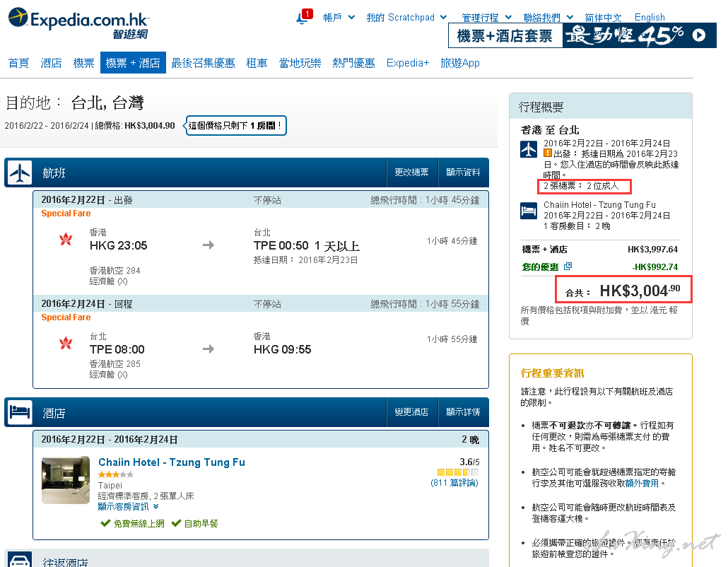Select the 機票 + 酒店 tab
728x567 pixels.
click(x=133, y=63)
